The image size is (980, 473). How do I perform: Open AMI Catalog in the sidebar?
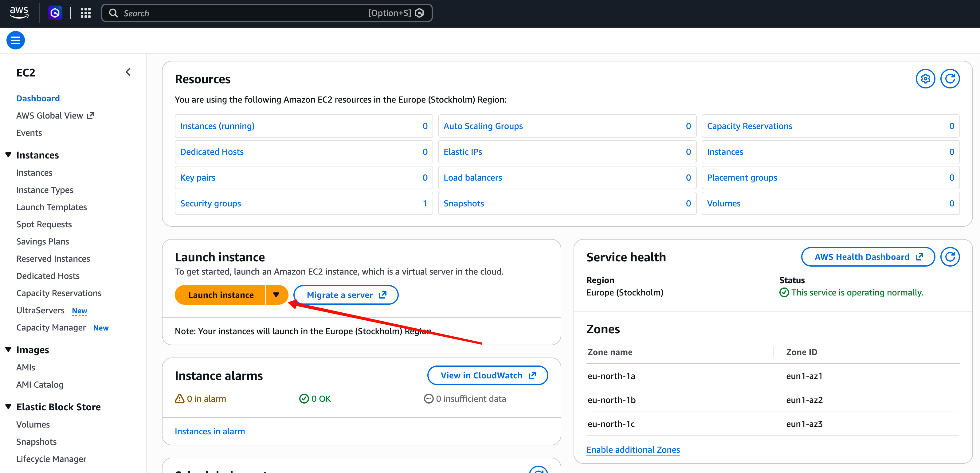pos(40,385)
